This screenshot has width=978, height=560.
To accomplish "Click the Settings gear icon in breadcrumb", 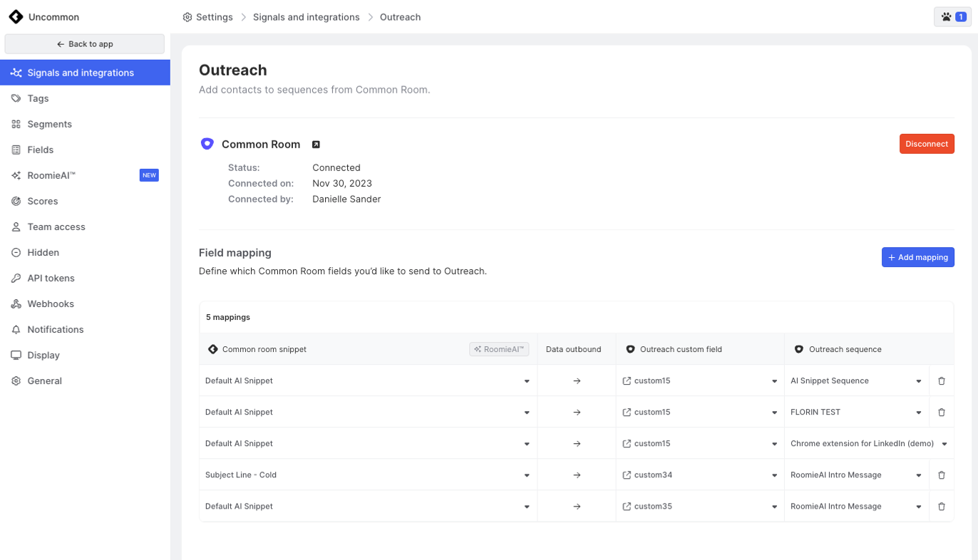I will click(x=187, y=17).
